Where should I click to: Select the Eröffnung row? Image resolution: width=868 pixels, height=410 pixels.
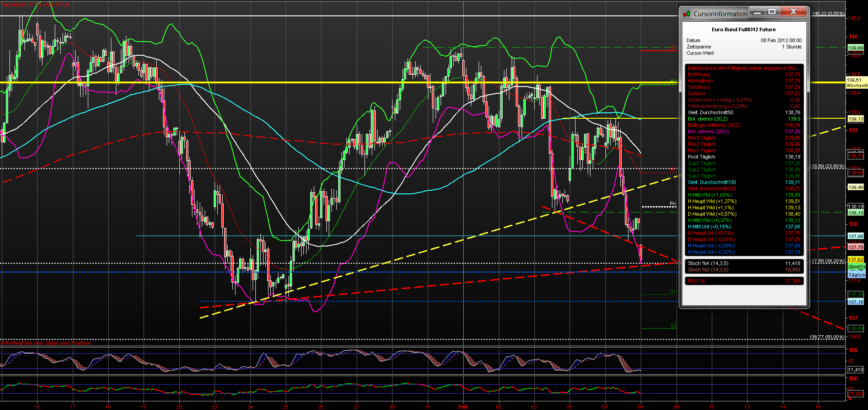743,74
